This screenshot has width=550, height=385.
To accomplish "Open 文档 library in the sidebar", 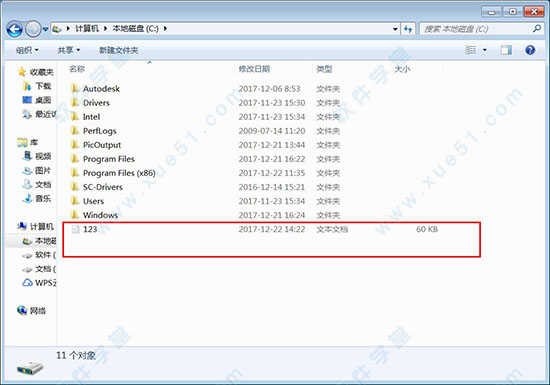I will (43, 184).
